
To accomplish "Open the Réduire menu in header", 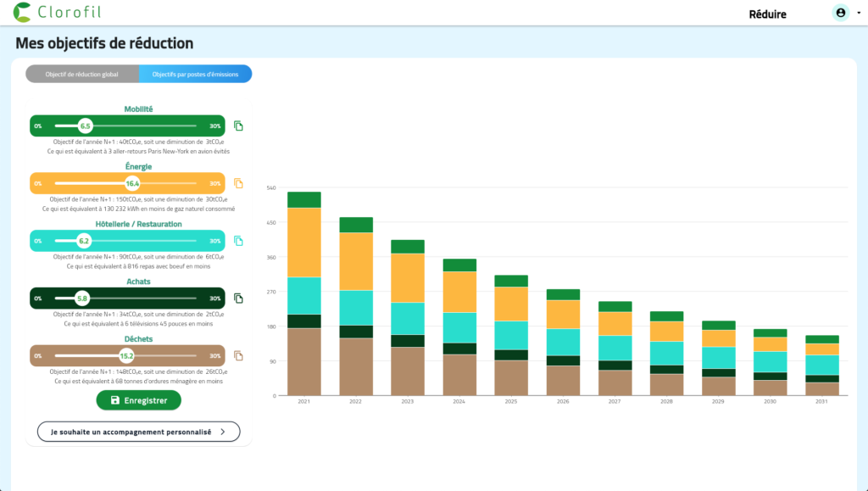I will (767, 14).
